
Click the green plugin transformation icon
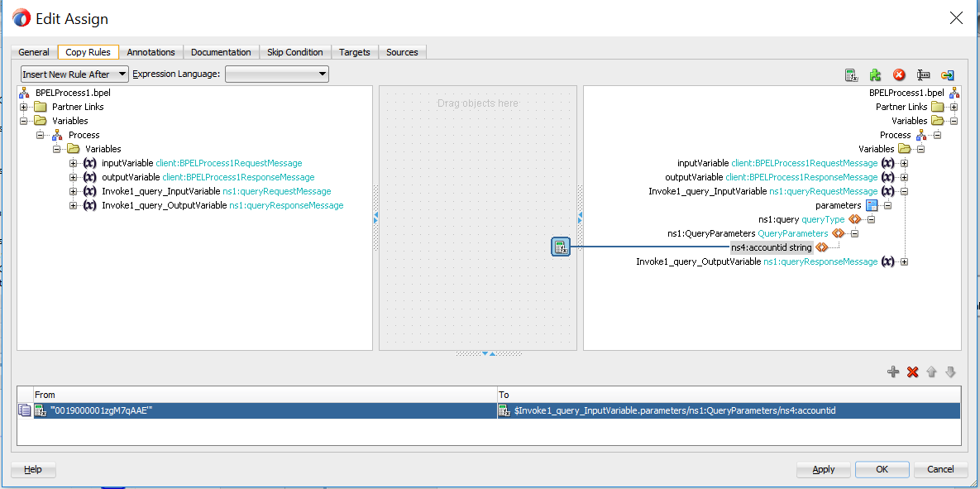pos(876,74)
